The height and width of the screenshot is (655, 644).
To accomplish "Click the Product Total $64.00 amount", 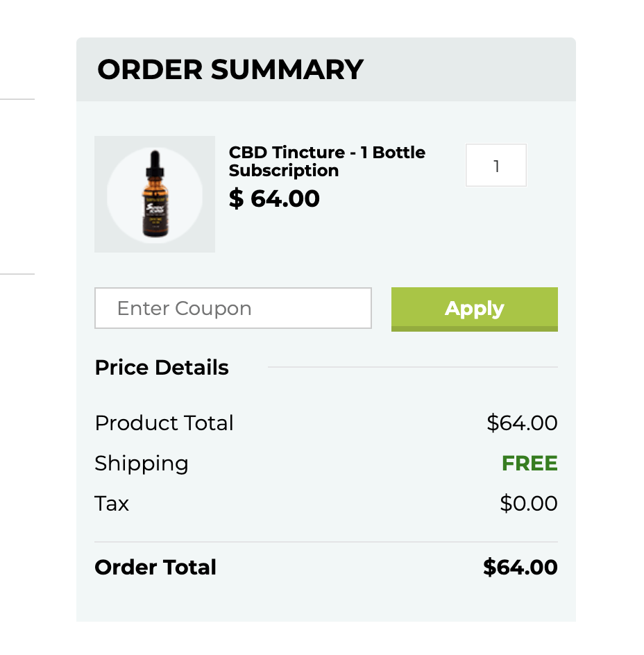I will point(522,423).
